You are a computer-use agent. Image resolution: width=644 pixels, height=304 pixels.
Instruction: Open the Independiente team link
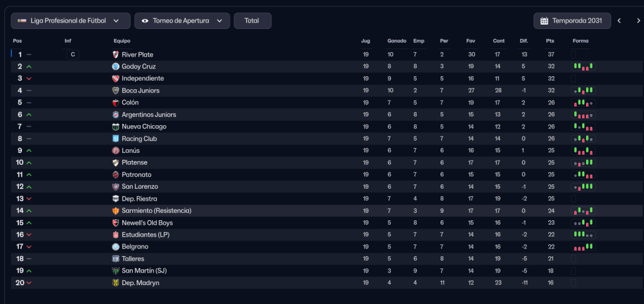click(142, 79)
